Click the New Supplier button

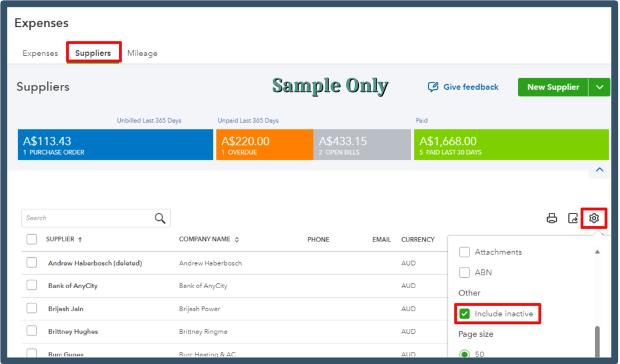click(553, 87)
